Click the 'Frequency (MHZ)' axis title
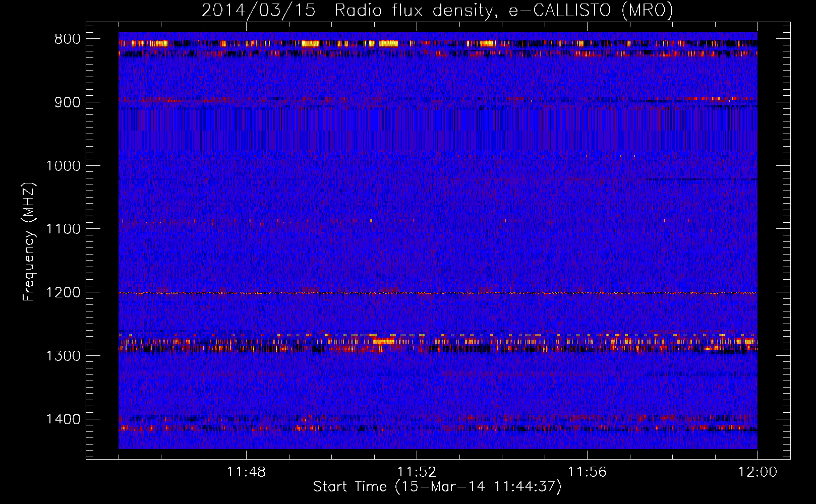 point(29,242)
